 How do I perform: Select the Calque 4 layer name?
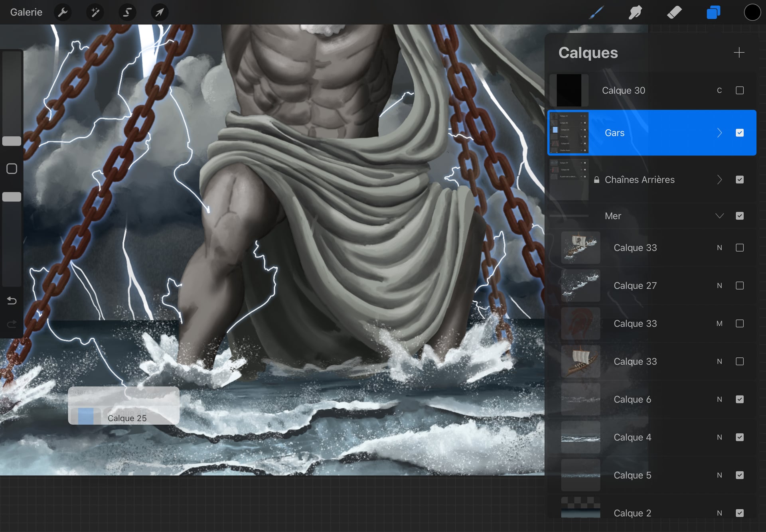pyautogui.click(x=632, y=437)
